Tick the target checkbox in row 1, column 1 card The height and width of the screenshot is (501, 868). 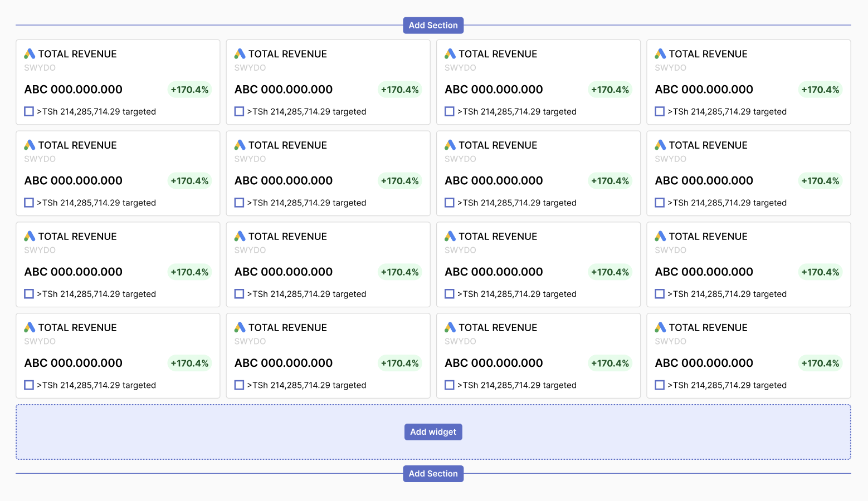tap(29, 111)
